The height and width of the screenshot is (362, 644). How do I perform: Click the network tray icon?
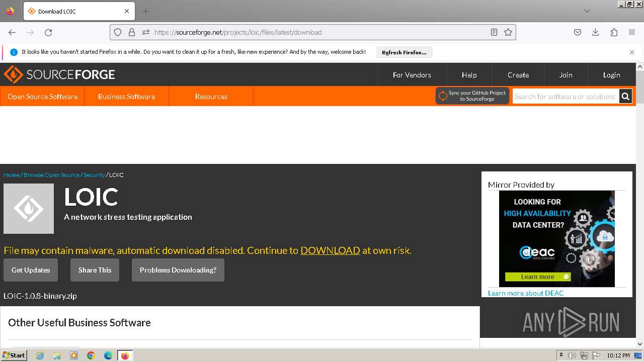(x=584, y=355)
